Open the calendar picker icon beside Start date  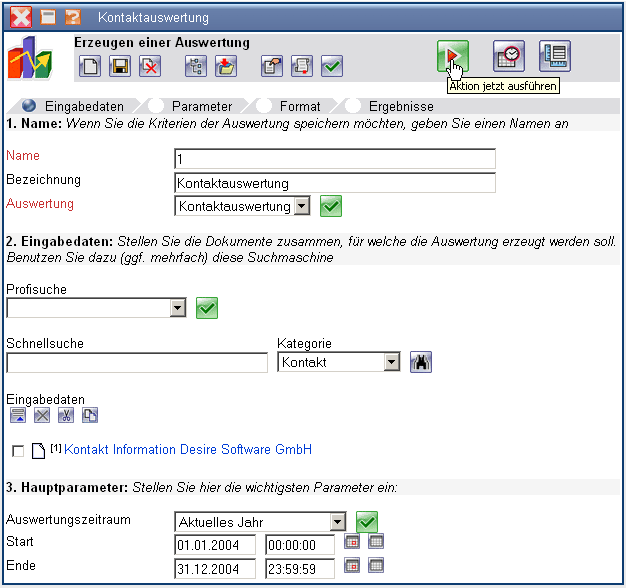(352, 542)
